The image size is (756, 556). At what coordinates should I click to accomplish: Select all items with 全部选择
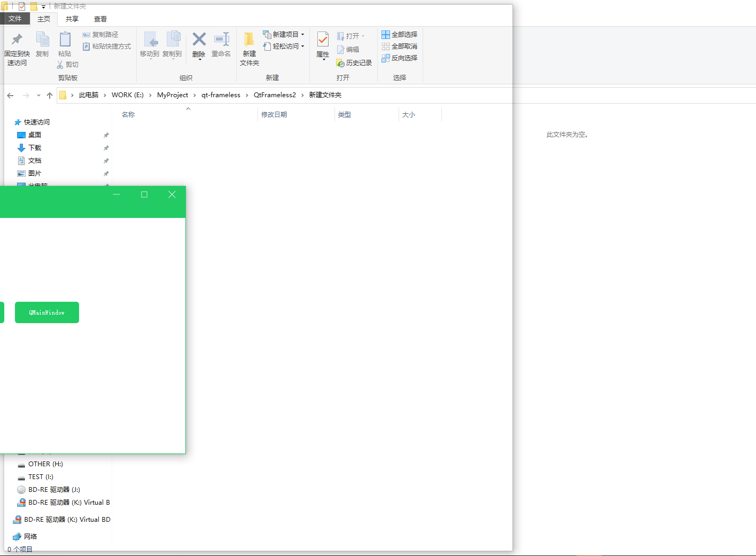tap(400, 34)
